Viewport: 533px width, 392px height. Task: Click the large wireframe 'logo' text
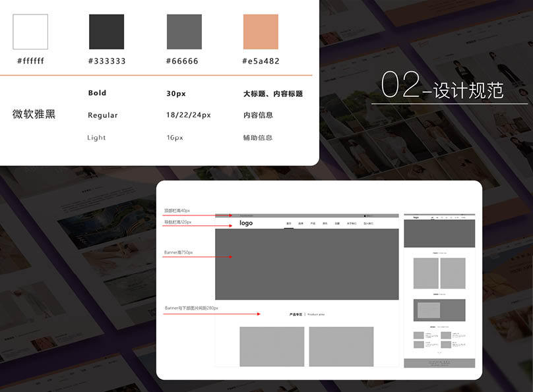pyautogui.click(x=246, y=223)
